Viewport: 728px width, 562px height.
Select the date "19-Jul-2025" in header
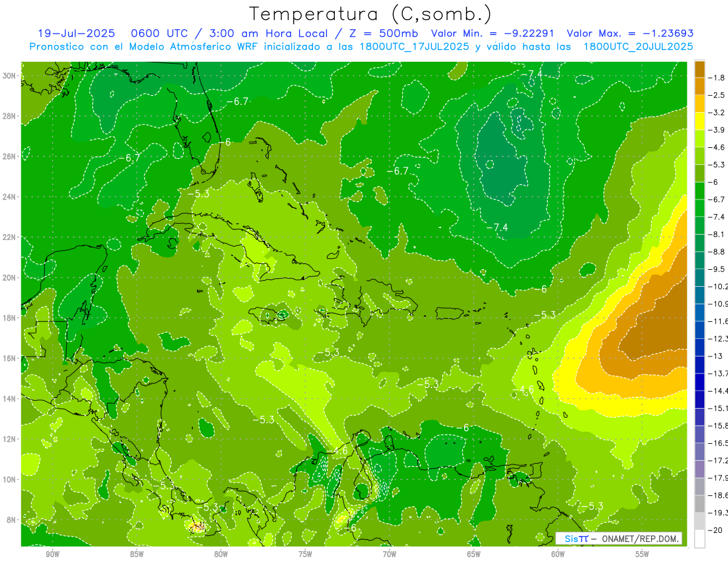click(x=76, y=33)
